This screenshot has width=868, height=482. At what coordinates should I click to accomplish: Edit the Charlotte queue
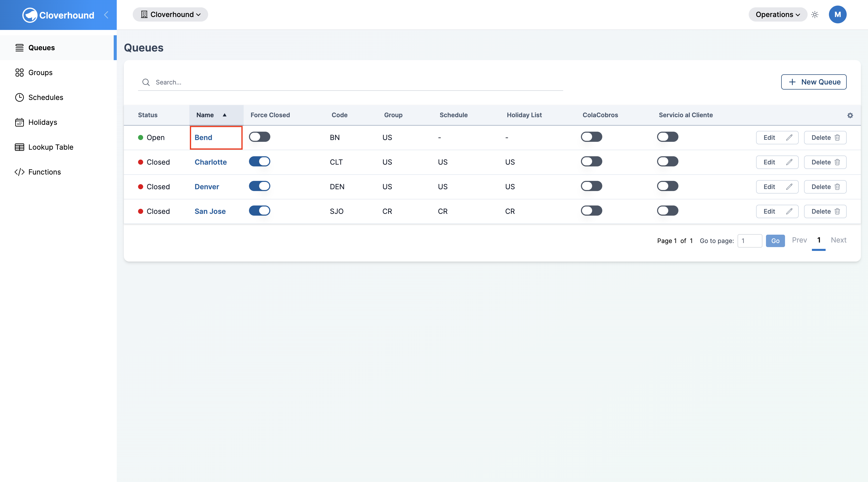pos(777,162)
